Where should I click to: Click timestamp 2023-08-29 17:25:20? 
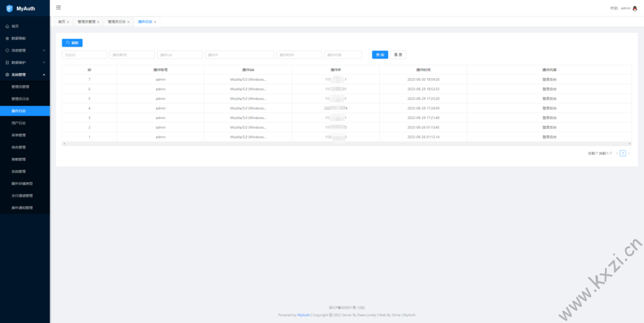pyautogui.click(x=423, y=99)
